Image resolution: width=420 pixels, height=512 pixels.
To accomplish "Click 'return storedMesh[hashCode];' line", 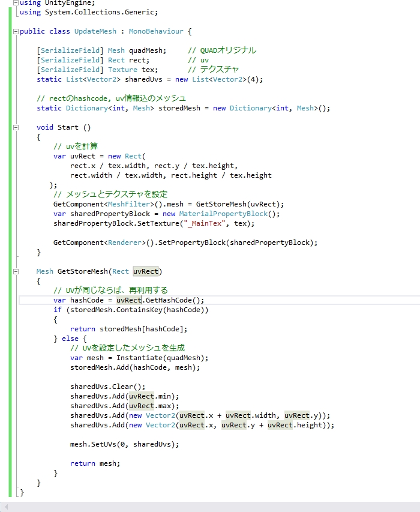I will point(128,329).
